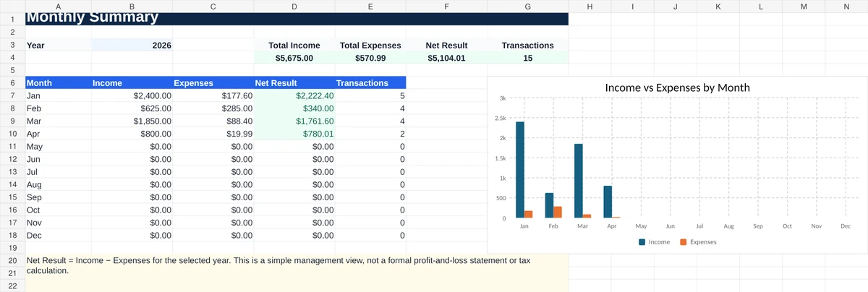
Task: Select column D header
Action: pos(294,6)
